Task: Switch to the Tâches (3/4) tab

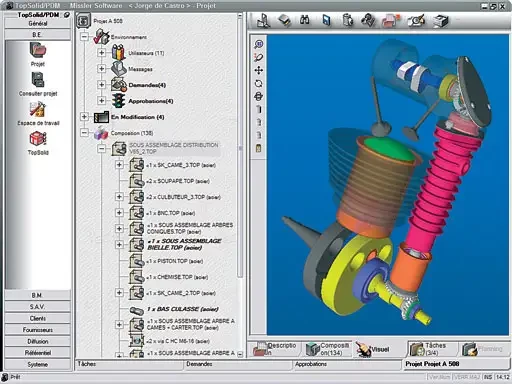Action: click(432, 349)
